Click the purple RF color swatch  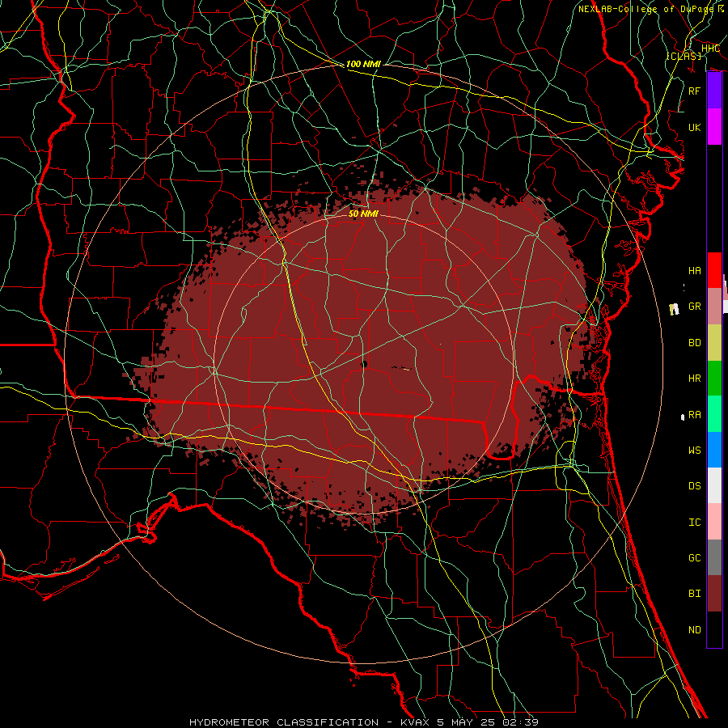click(x=714, y=91)
